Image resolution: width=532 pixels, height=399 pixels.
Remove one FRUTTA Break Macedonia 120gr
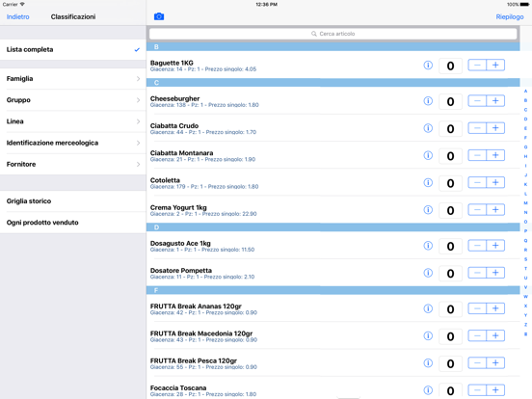pyautogui.click(x=477, y=336)
